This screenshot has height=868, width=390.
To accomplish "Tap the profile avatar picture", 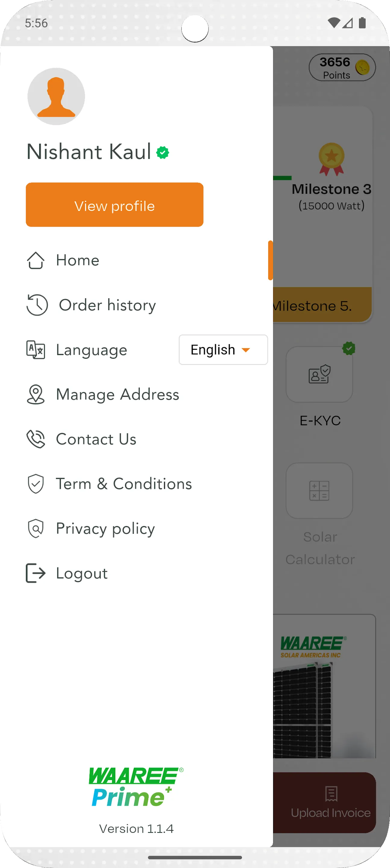I will (x=56, y=96).
